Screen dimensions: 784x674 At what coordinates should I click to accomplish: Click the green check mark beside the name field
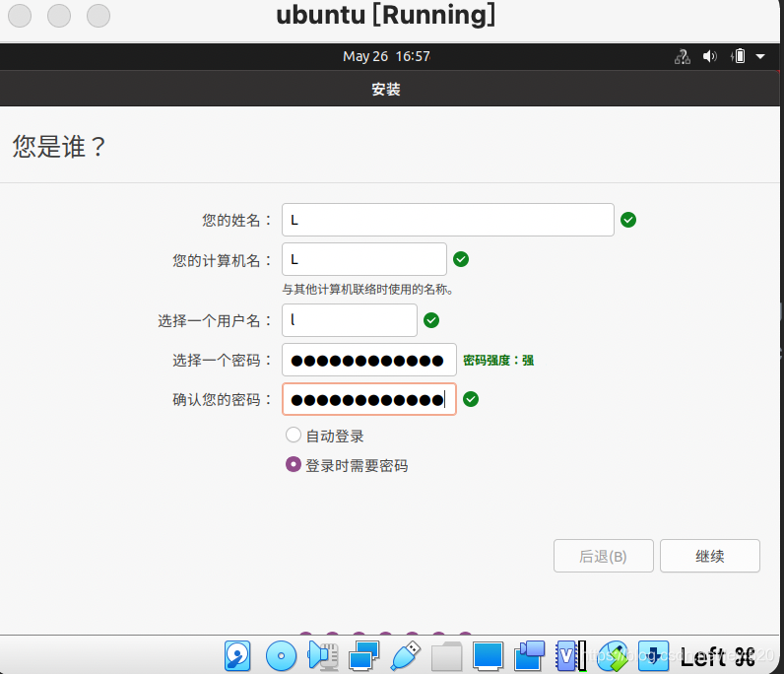(628, 220)
